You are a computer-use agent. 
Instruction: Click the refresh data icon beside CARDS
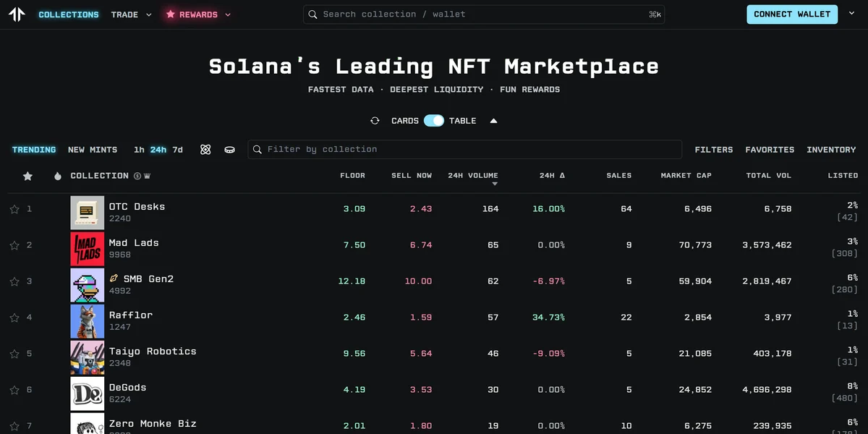point(375,121)
